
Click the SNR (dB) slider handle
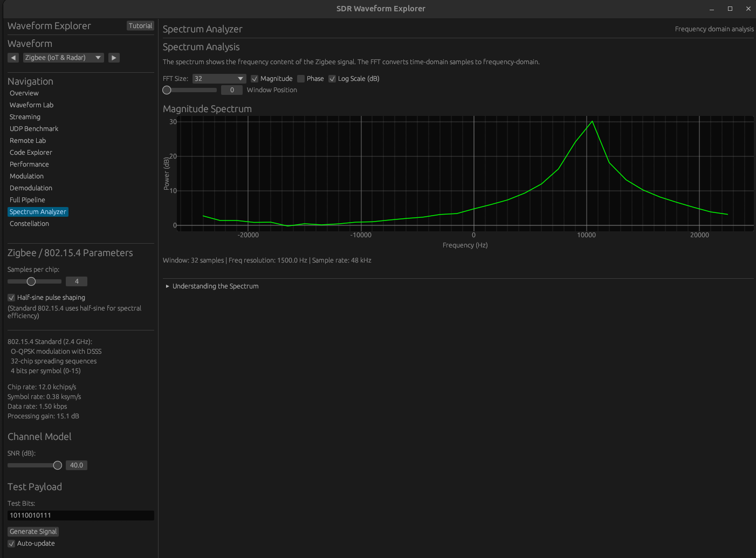(x=58, y=465)
